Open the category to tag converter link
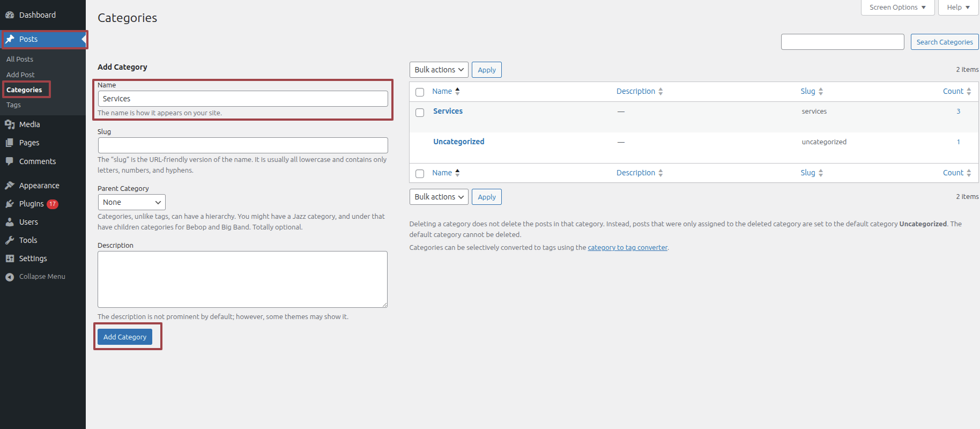Screen dimensions: 980x429 pos(627,248)
